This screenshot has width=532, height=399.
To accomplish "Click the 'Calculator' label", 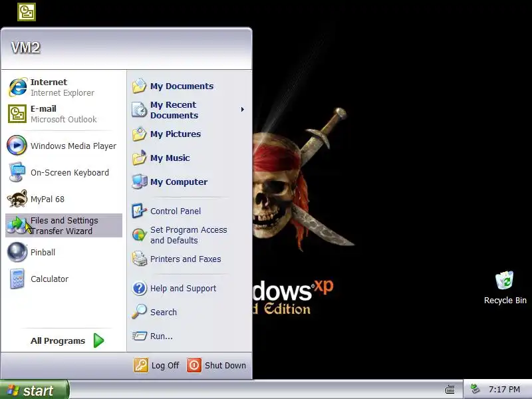I will coord(49,279).
